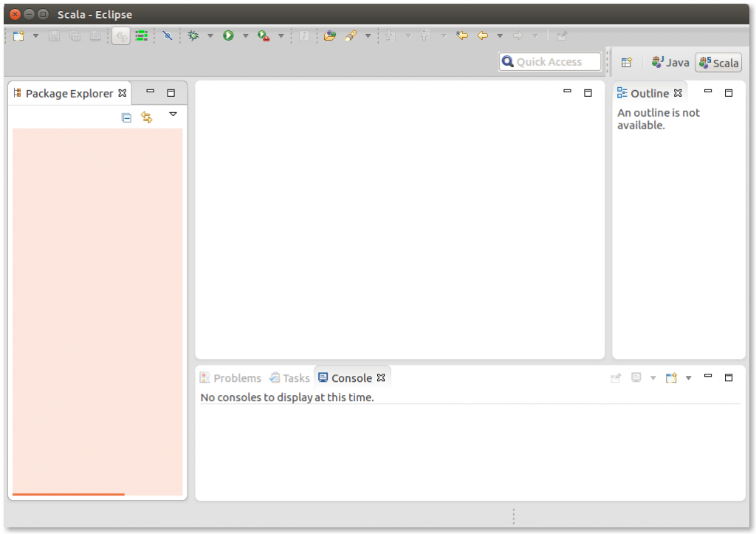Screen dimensions: 756x534
Task: Open the Forward history dropdown arrow
Action: tap(535, 35)
